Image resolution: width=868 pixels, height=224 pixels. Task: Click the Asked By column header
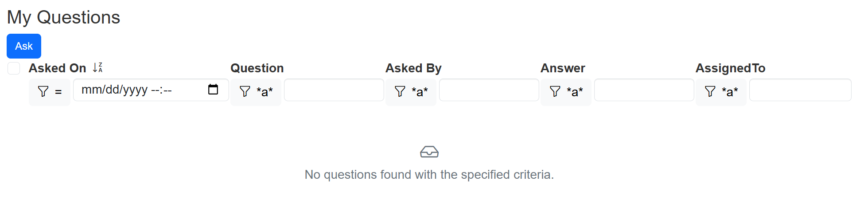coord(413,68)
